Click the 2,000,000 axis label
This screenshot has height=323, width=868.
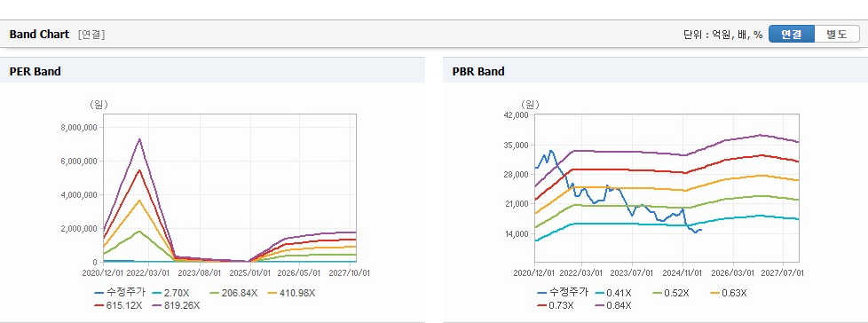coord(79,228)
